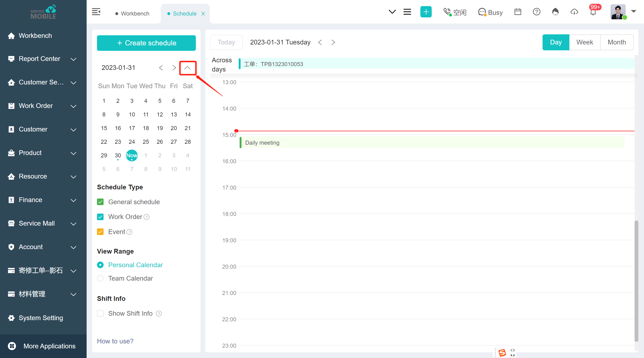The image size is (644, 358).
Task: Open the Workbench home icon in sidebar
Action: pos(11,36)
